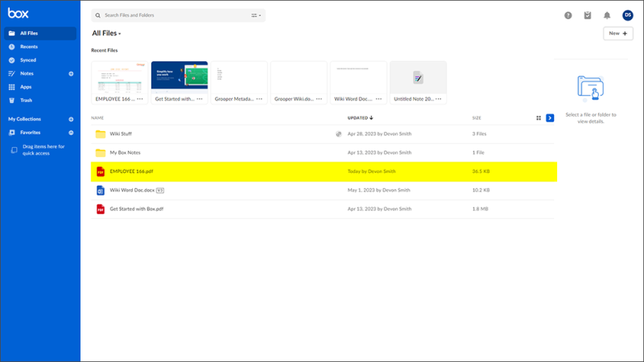Click '1.8 MB' size value
644x362 pixels.
[x=480, y=209]
